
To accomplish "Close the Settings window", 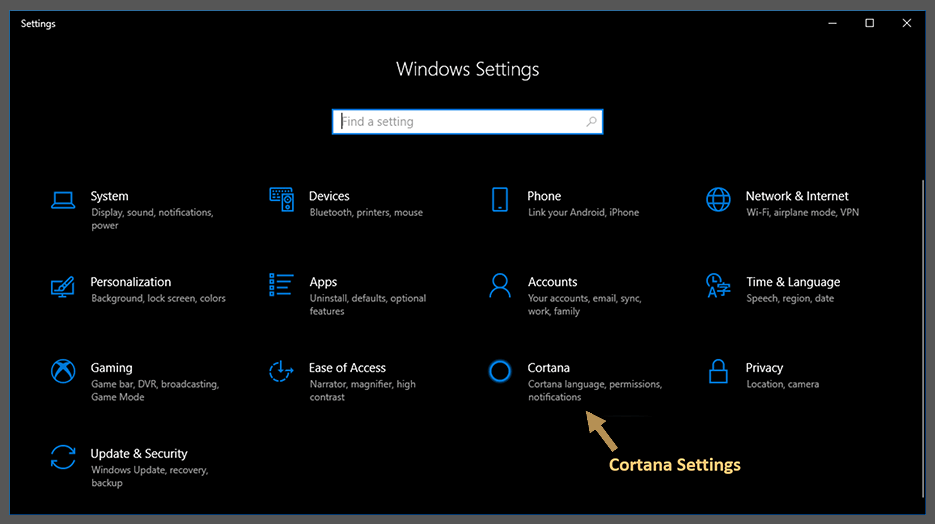I will point(906,23).
